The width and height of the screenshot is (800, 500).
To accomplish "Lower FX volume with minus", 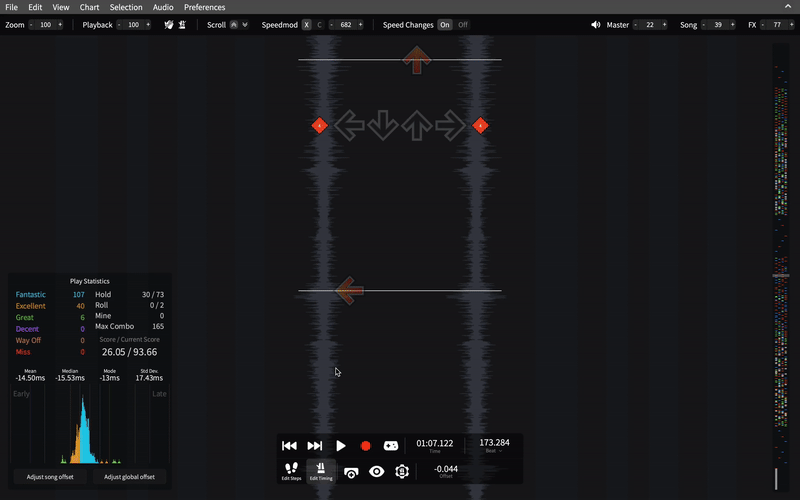I will [763, 24].
